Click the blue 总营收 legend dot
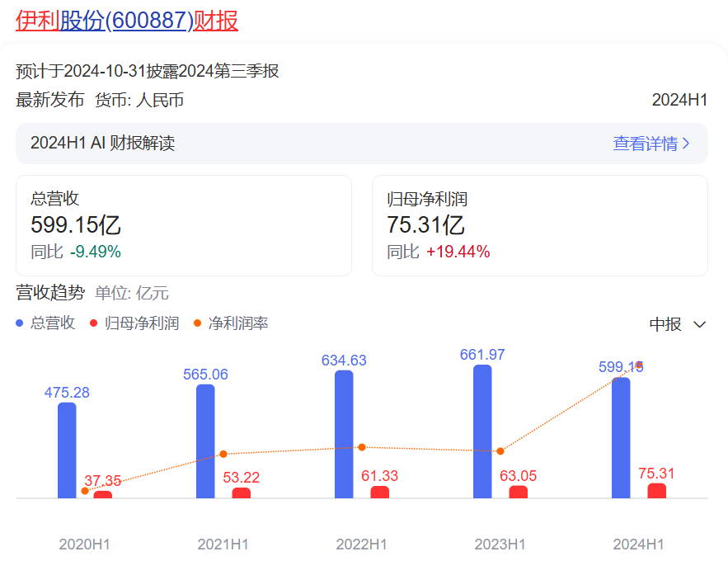The image size is (728, 561). click(x=21, y=323)
